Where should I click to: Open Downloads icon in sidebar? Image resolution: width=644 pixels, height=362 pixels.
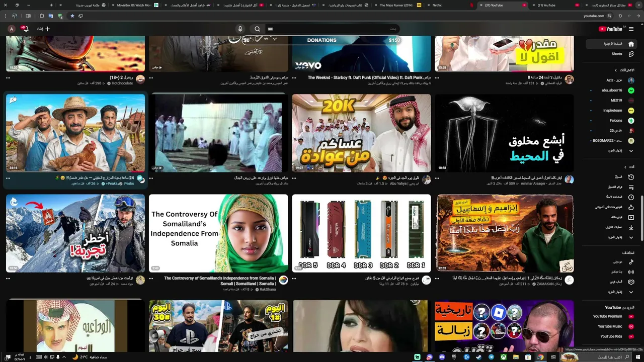pyautogui.click(x=631, y=227)
